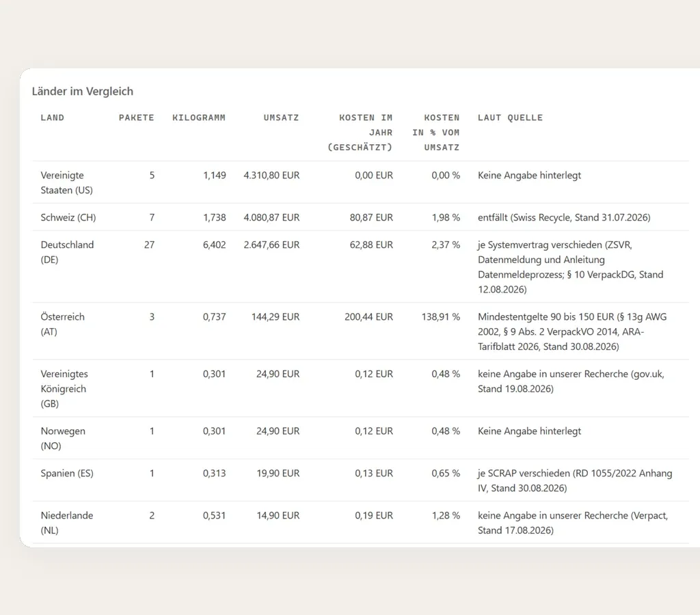Select the Swiss Recycle source note
700x615 pixels.
coord(564,217)
